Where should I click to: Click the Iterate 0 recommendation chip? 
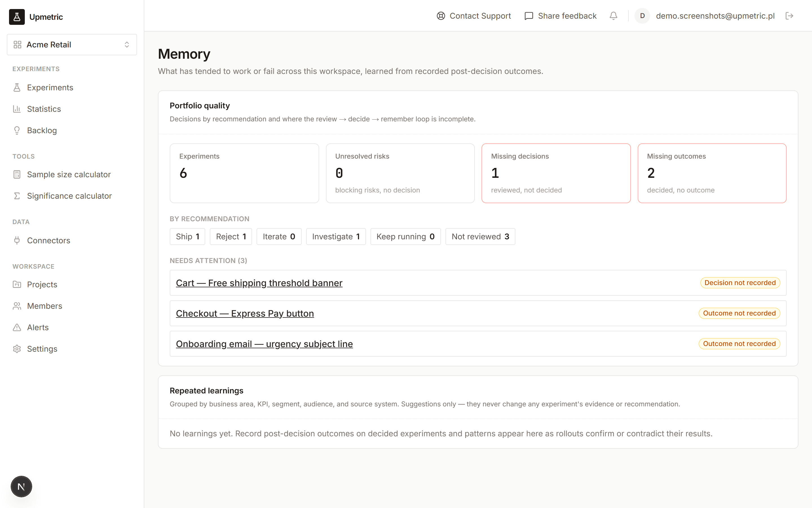279,237
